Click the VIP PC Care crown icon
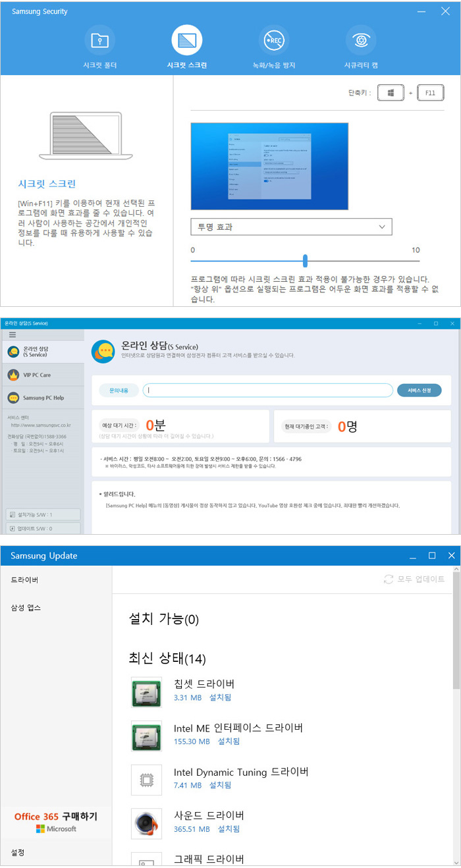461x868 pixels. pos(13,375)
